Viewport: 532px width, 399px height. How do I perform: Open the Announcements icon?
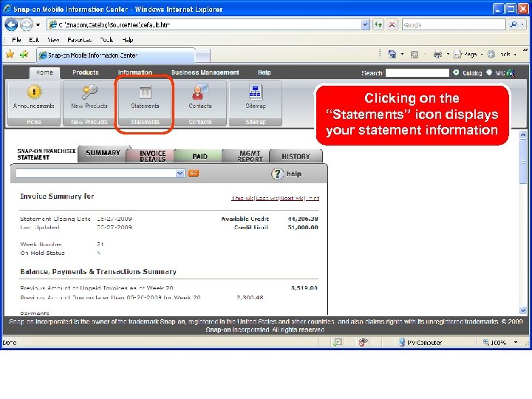[x=34, y=92]
